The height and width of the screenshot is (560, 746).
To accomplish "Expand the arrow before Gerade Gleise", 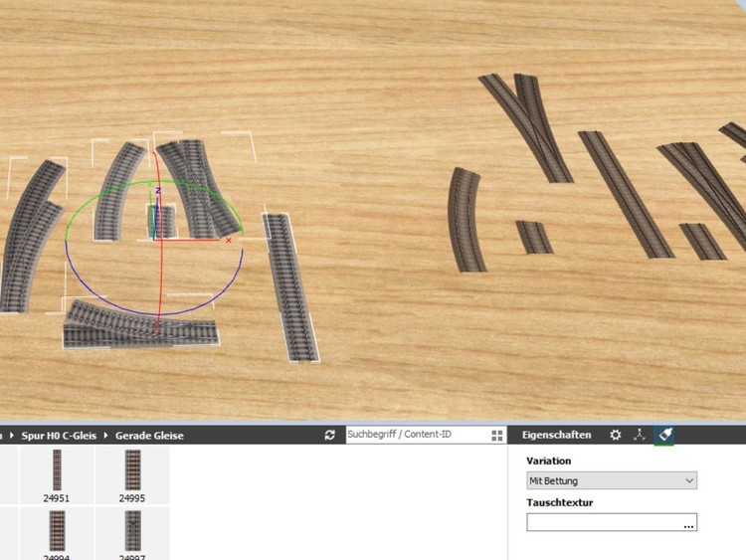I will click(x=106, y=436).
